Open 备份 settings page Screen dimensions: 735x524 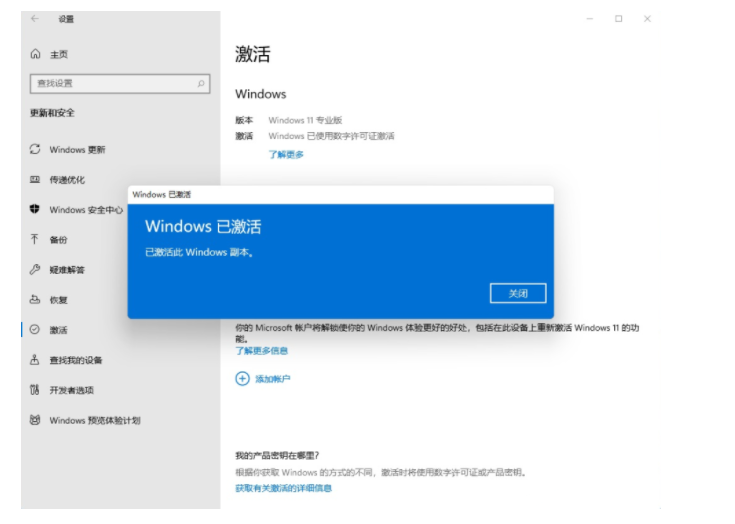59,240
